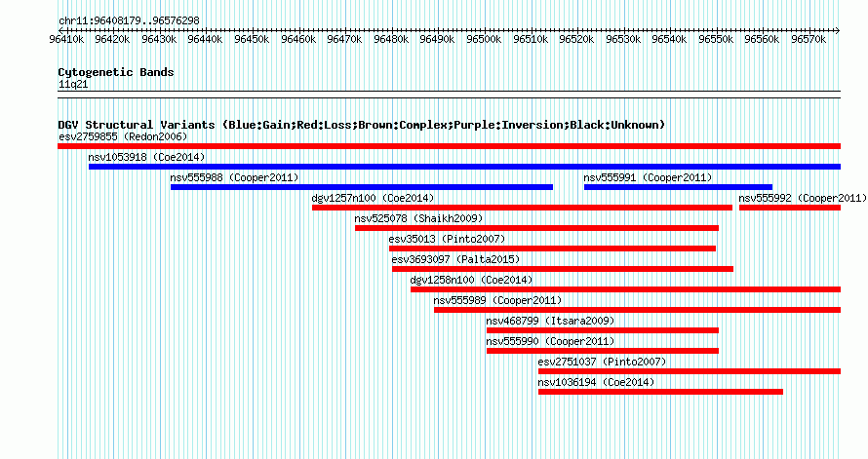Open esv3693097 (Palta2015) label

[455, 259]
